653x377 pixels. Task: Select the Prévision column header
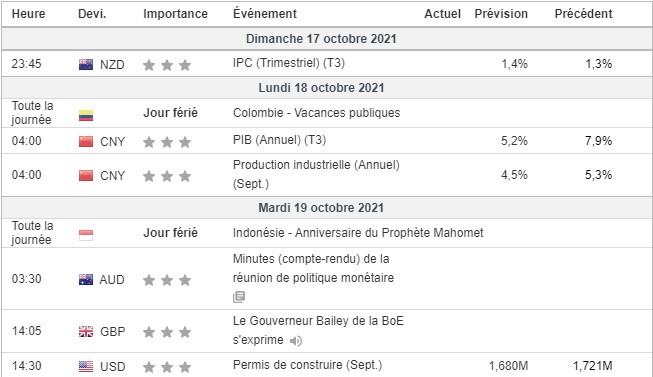(x=501, y=14)
